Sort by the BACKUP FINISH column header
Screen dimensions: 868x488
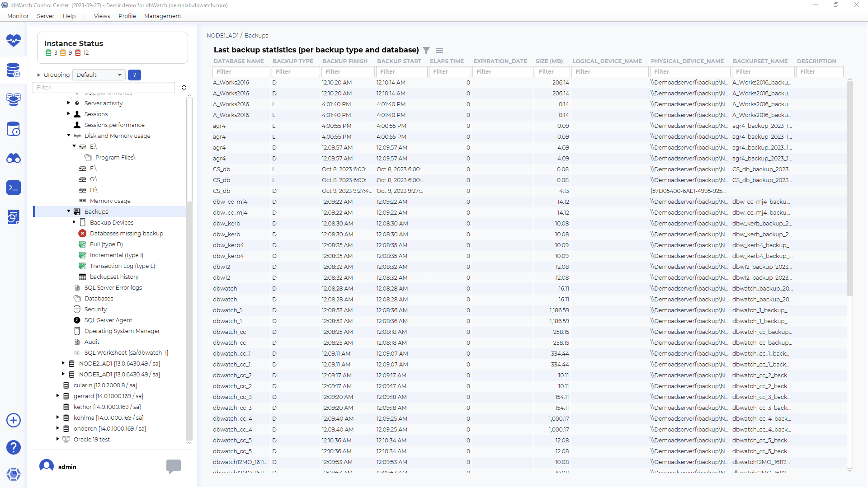[x=345, y=61]
